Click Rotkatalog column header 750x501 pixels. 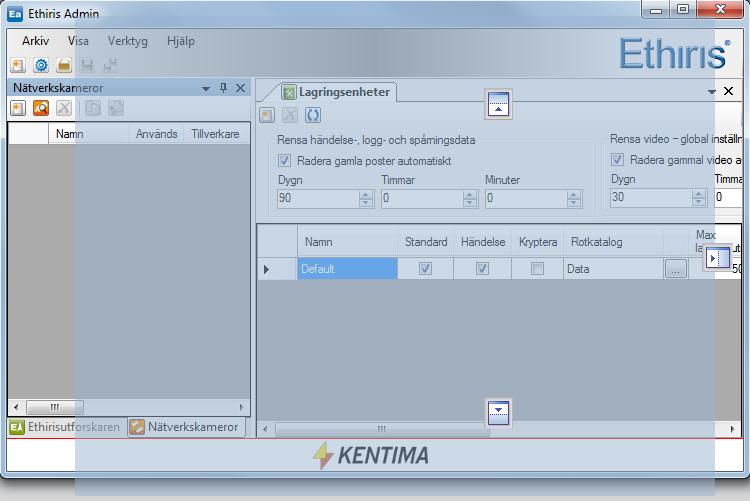[613, 242]
